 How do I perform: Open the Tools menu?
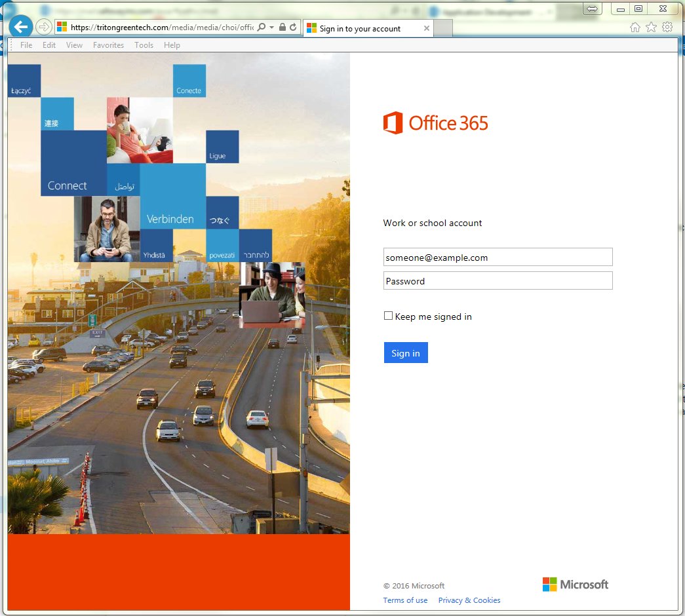tap(144, 45)
